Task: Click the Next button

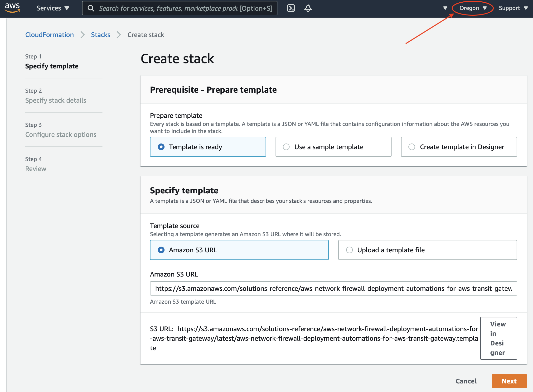Action: click(509, 381)
